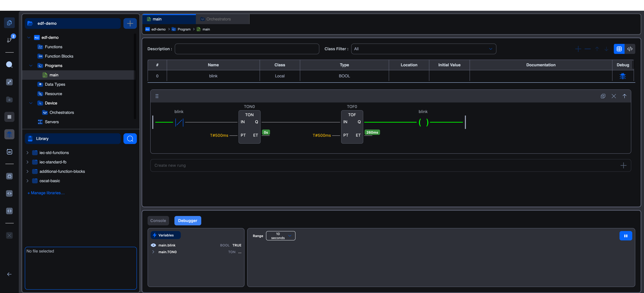Select the coil tool icon
The image size is (644, 293).
pyautogui.click(x=9, y=193)
